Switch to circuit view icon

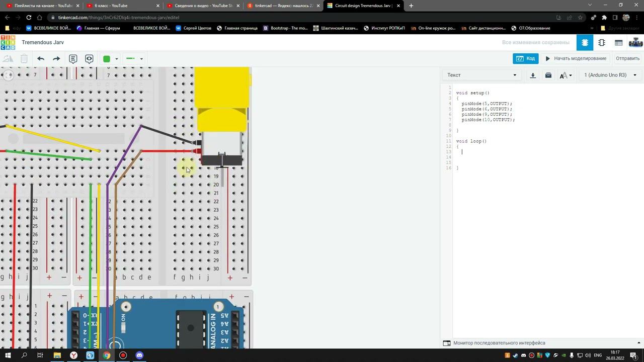tap(585, 43)
